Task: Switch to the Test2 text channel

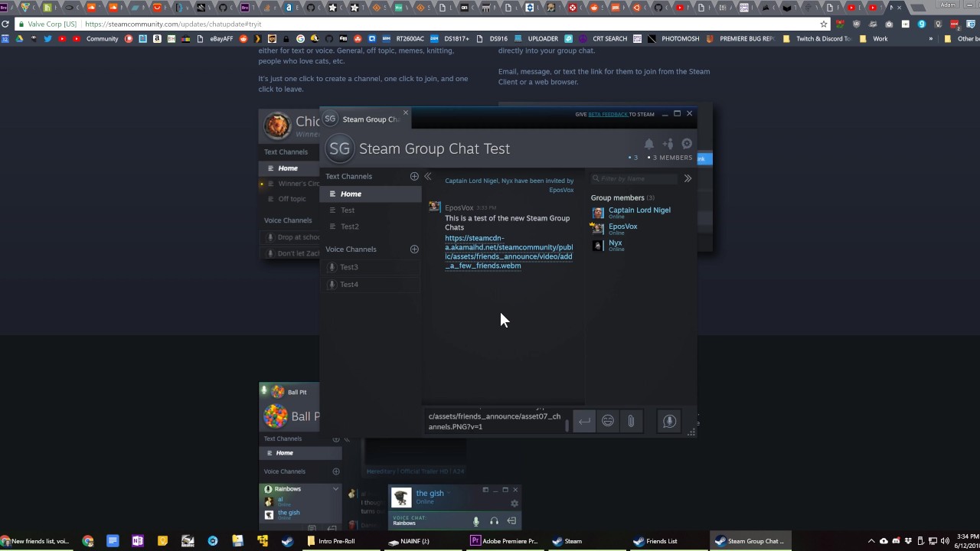Action: point(349,227)
